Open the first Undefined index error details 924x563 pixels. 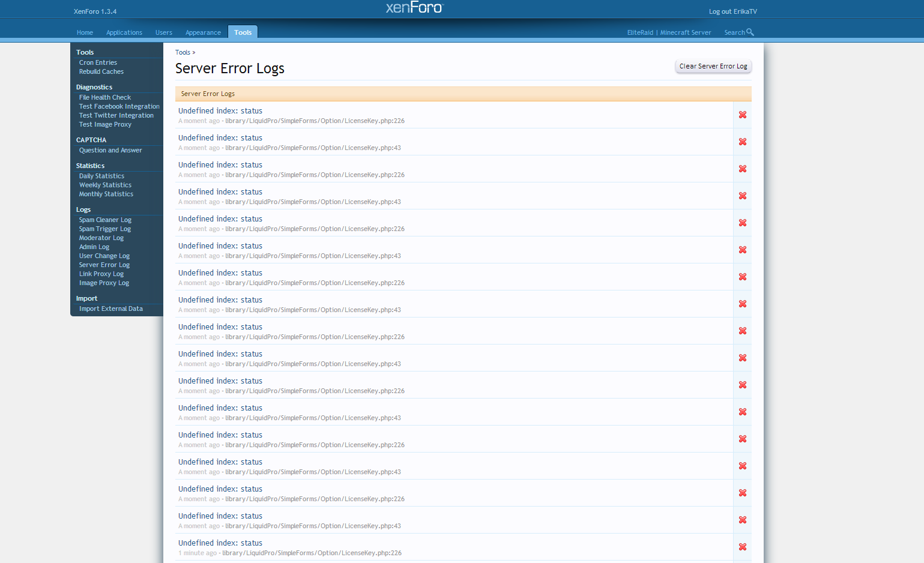(220, 111)
